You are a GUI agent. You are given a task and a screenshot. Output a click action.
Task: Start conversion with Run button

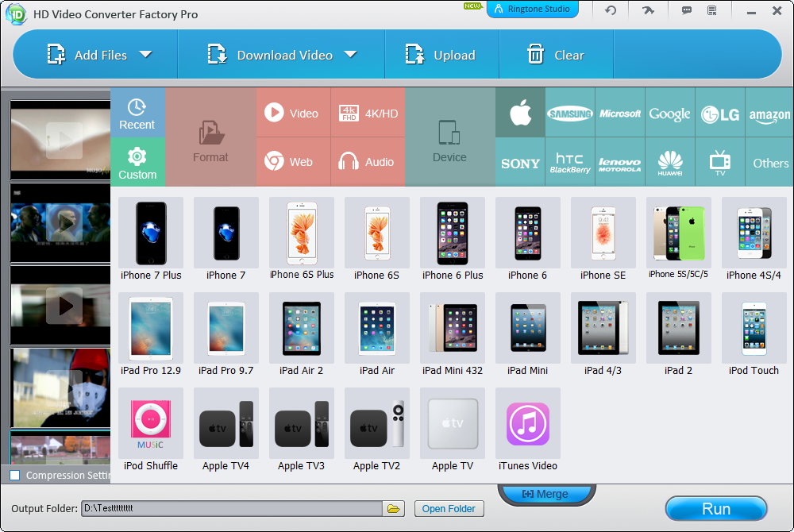pos(716,509)
